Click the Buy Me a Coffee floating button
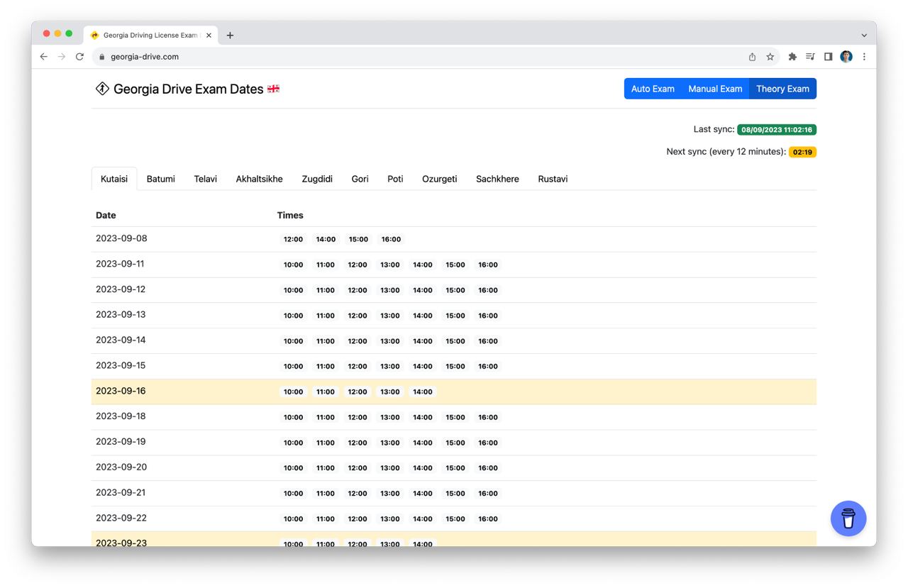Image resolution: width=908 pixels, height=588 pixels. click(848, 518)
